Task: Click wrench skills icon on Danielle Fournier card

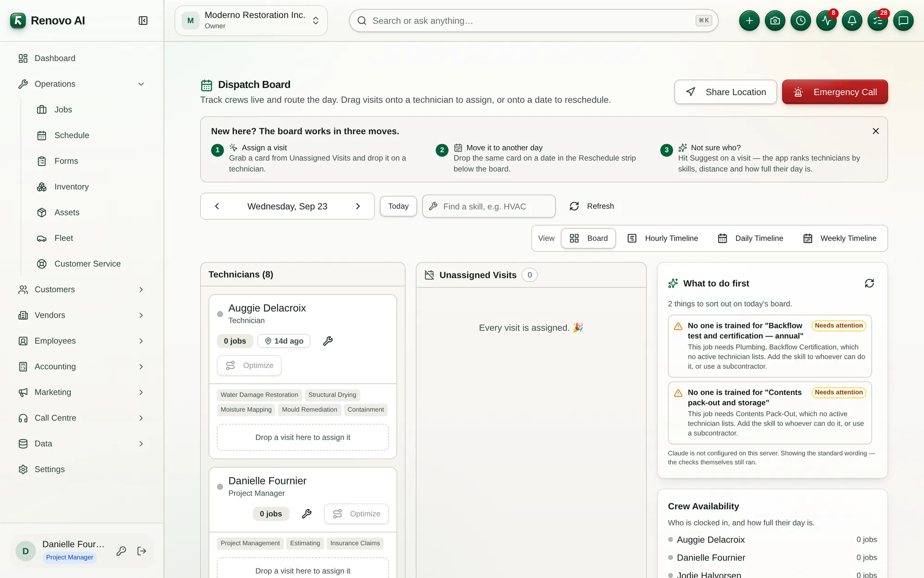Action: (x=306, y=514)
